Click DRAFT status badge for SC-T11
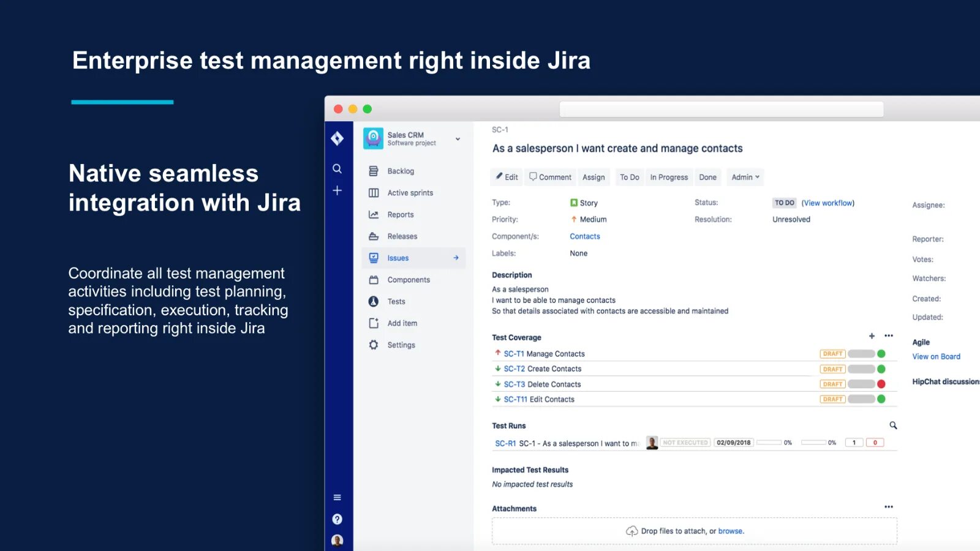Viewport: 980px width, 551px height. tap(832, 399)
